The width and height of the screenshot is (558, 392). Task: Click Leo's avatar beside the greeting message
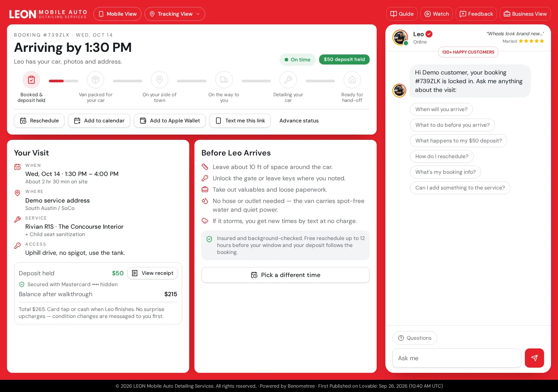[399, 91]
